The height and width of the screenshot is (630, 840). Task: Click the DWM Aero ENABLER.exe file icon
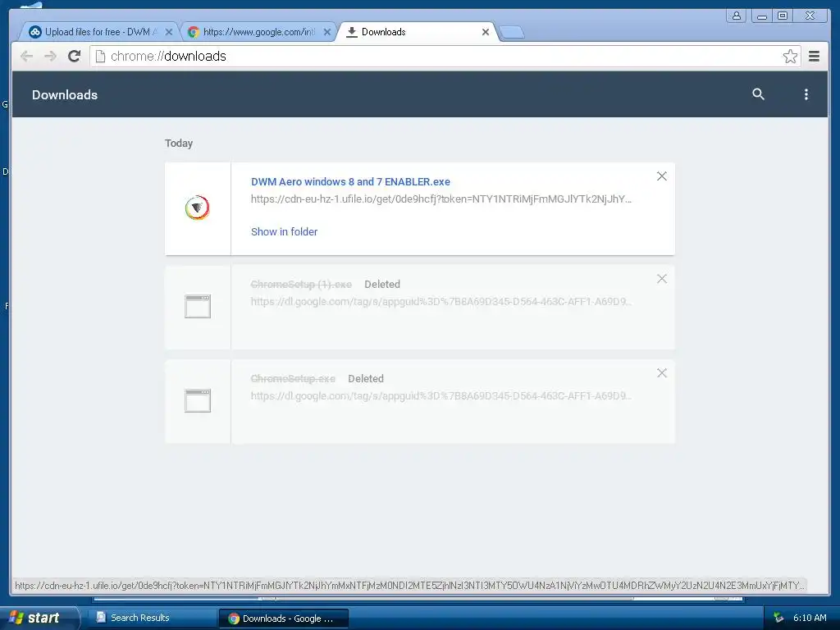pos(198,208)
